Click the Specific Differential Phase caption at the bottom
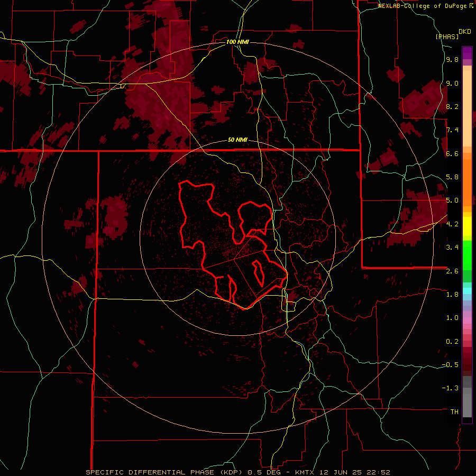Image resolution: width=476 pixels, height=476 pixels. [x=237, y=472]
